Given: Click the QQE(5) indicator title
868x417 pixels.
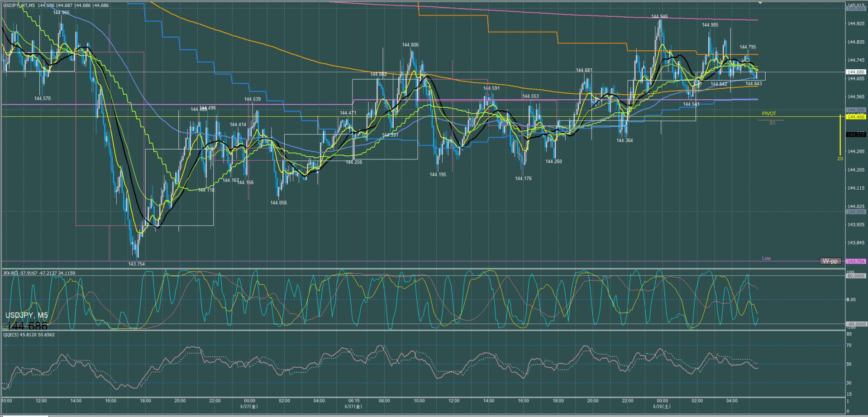Looking at the screenshot, I should [29, 335].
